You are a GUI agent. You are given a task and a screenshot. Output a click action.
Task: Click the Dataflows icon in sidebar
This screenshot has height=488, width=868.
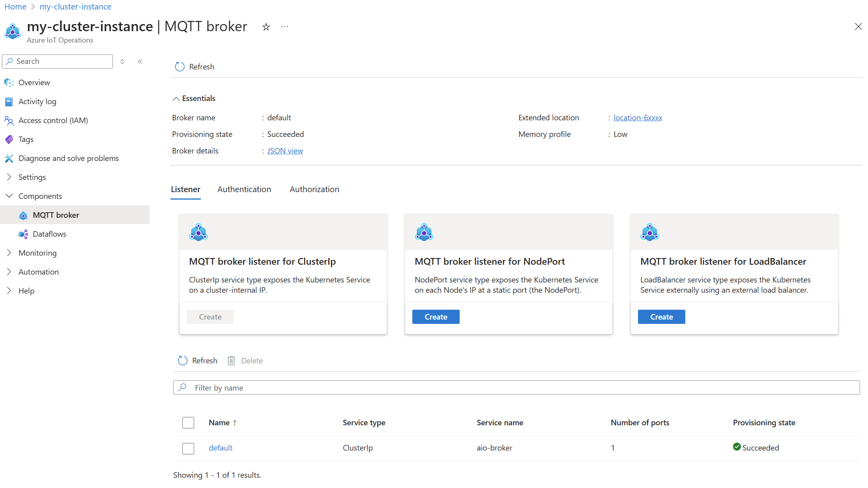pos(23,234)
